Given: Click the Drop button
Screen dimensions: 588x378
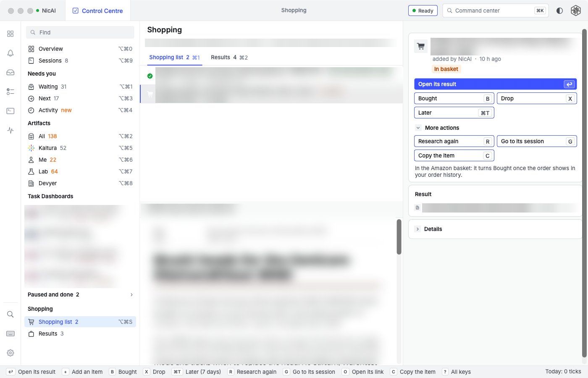Looking at the screenshot, I should (x=537, y=98).
